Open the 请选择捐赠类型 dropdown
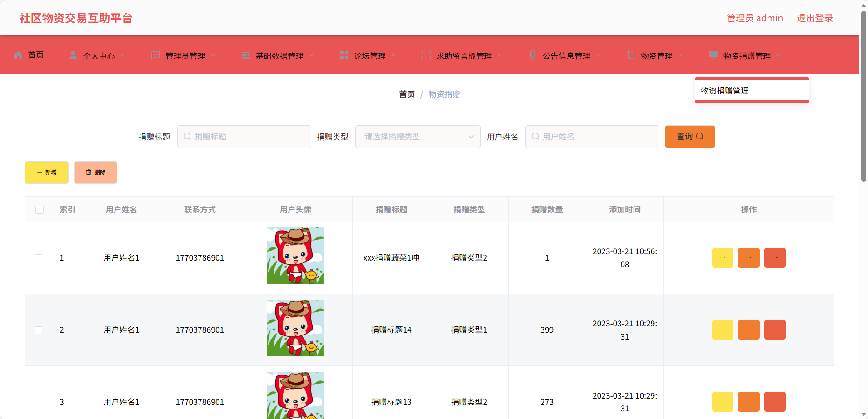Screen dimensions: 868x419 [x=418, y=137]
